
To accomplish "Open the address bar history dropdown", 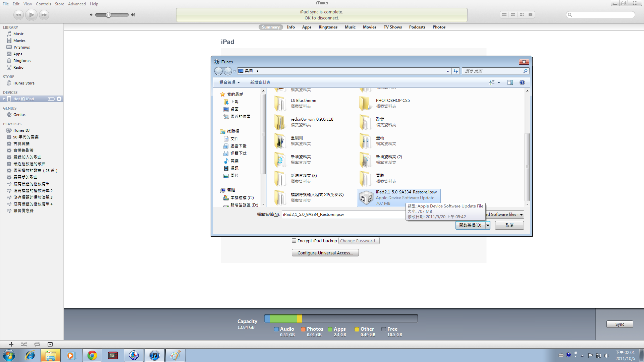I will [448, 71].
